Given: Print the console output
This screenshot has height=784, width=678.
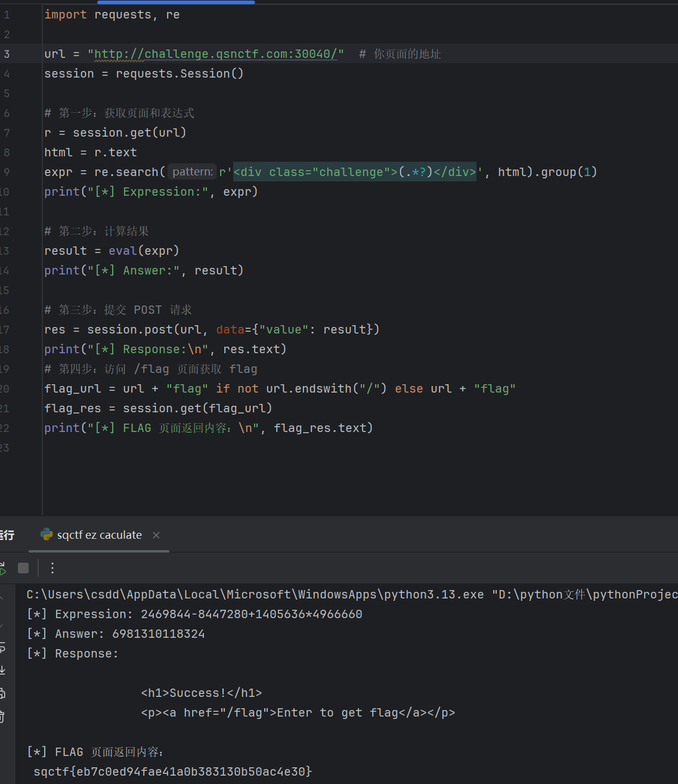Looking at the screenshot, I should (2, 693).
